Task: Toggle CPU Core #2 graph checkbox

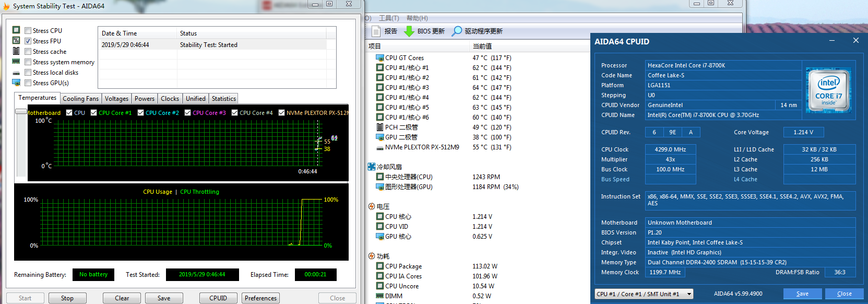Action: pos(140,113)
